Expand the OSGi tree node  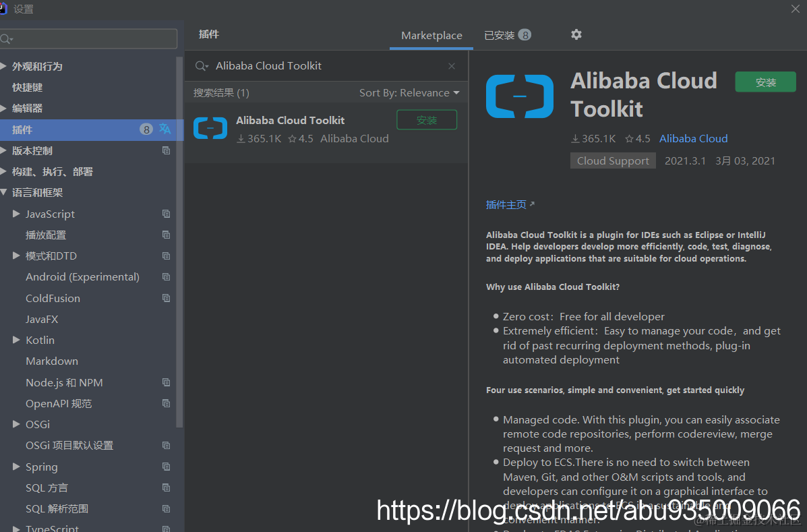coord(16,424)
